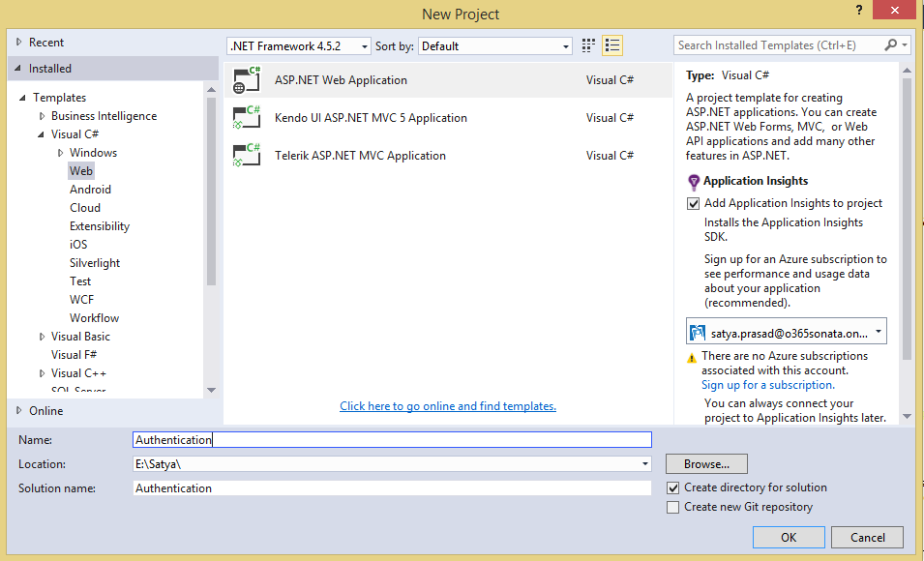Click the details pane scrollbar down arrow

pyautogui.click(x=907, y=417)
